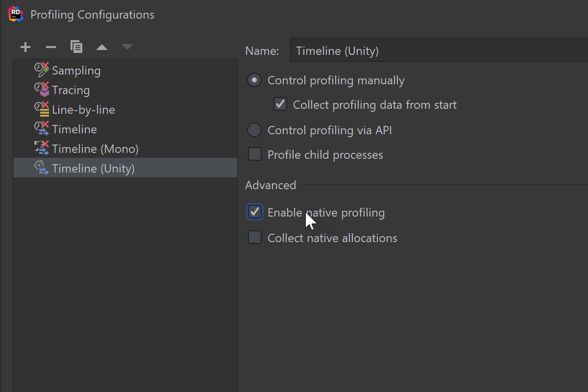Click the move down arrow icon
The width and height of the screenshot is (588, 392).
[x=127, y=47]
